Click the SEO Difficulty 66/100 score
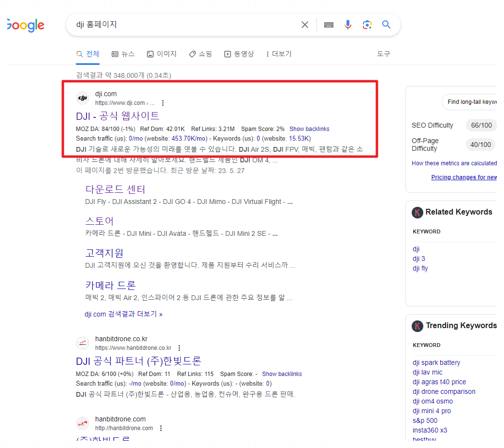This screenshot has height=448, width=504. (481, 125)
